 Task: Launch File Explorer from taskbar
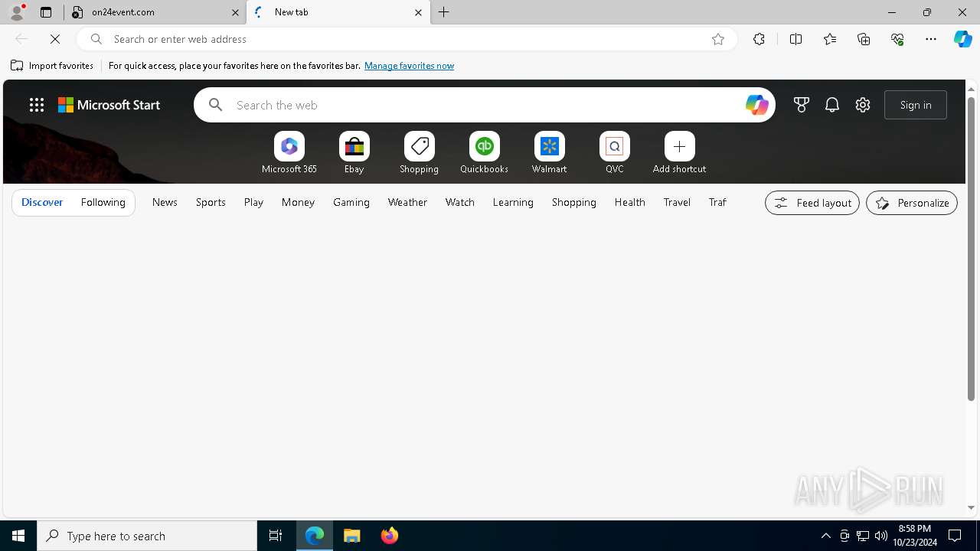352,536
